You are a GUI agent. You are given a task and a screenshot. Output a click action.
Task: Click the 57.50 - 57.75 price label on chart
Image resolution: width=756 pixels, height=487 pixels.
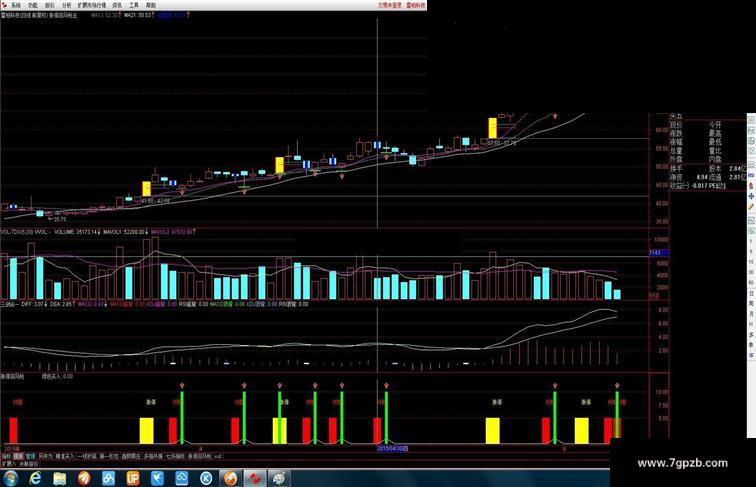click(501, 143)
